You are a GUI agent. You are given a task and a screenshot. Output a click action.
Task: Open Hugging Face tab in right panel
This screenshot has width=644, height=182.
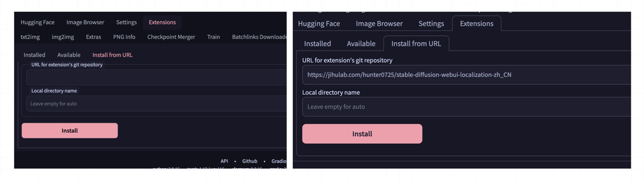[x=319, y=24]
